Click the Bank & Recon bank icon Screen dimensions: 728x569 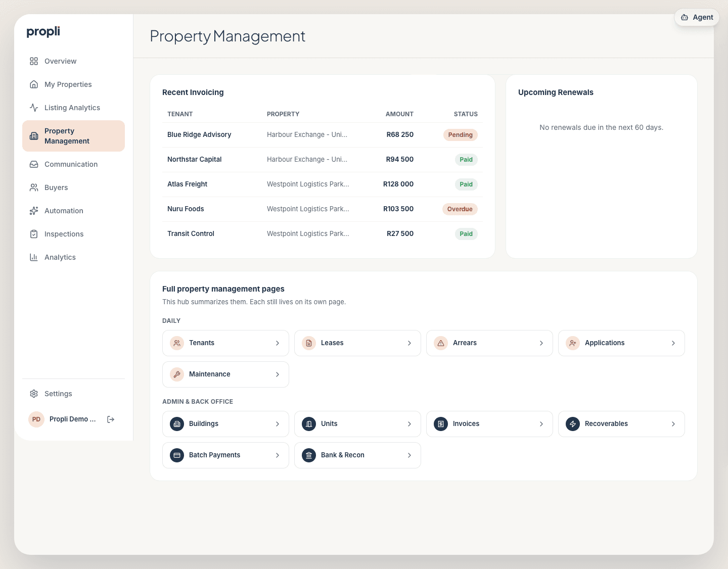point(309,455)
